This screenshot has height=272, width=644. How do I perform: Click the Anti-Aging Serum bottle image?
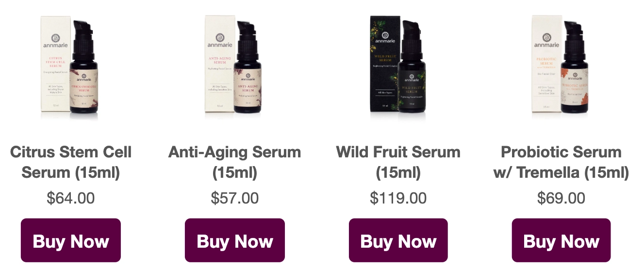(x=248, y=68)
